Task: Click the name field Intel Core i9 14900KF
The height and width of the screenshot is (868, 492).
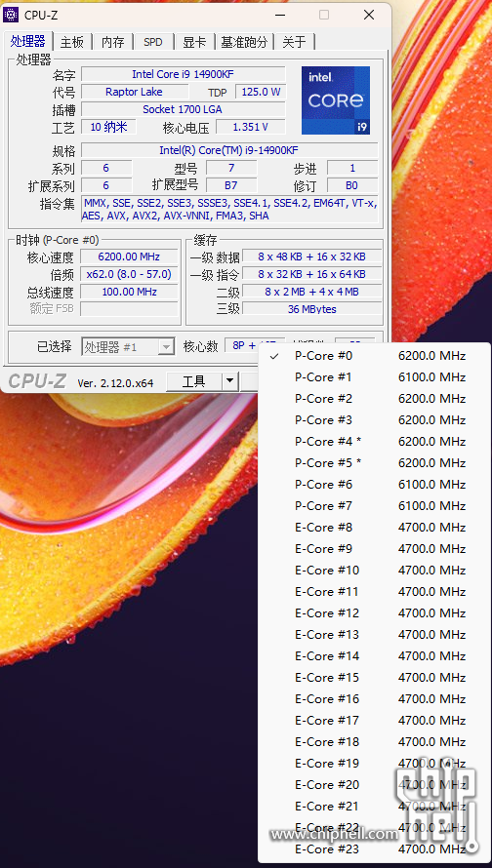Action: click(184, 74)
